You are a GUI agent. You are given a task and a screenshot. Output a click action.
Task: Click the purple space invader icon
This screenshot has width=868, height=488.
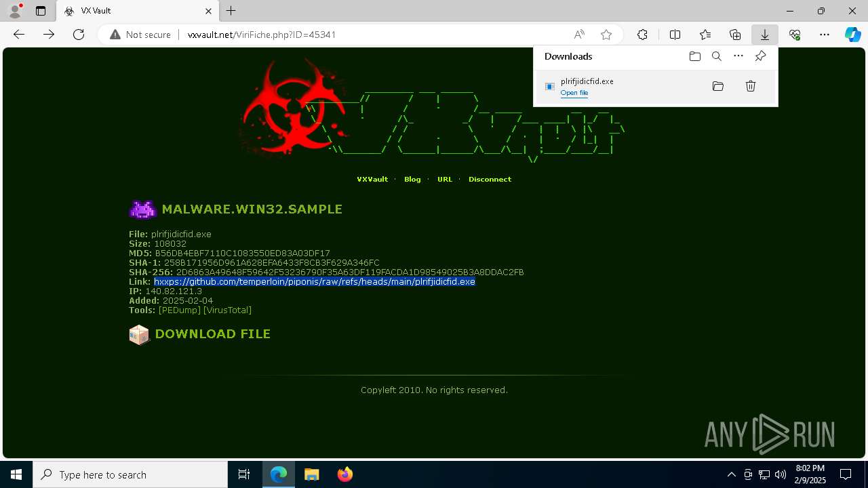point(142,209)
